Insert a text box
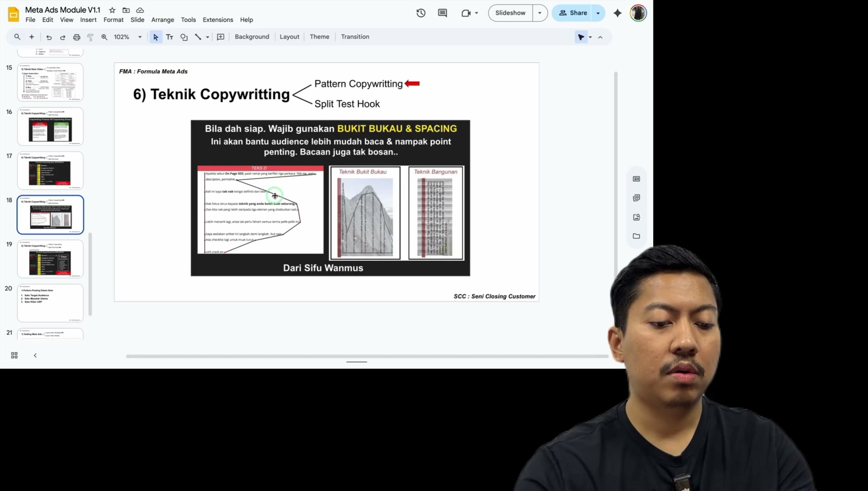Image resolution: width=868 pixels, height=491 pixels. pyautogui.click(x=170, y=37)
